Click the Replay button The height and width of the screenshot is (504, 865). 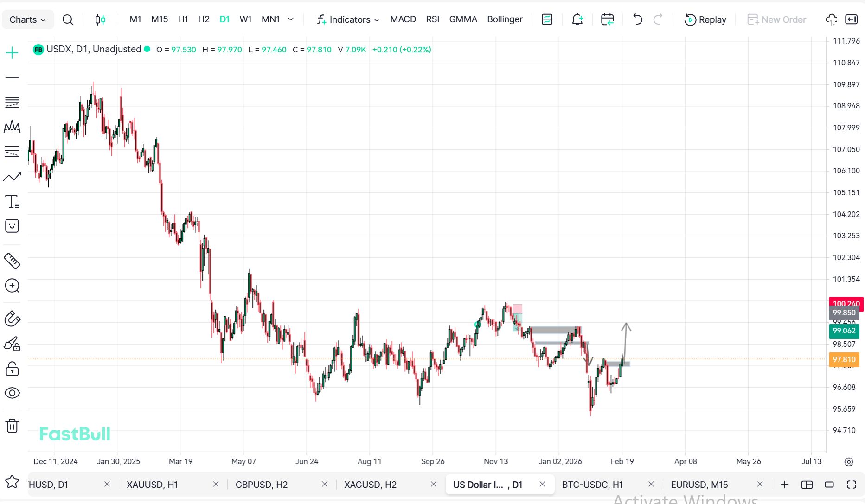[x=705, y=19]
